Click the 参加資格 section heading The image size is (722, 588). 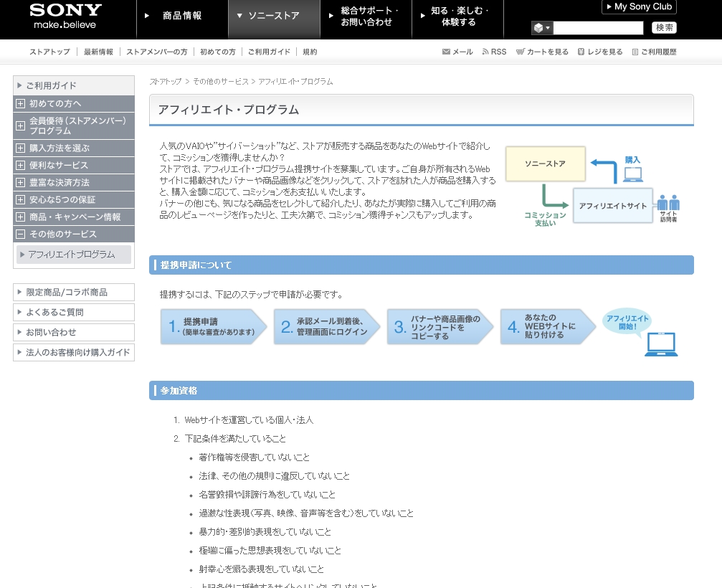[x=422, y=391]
